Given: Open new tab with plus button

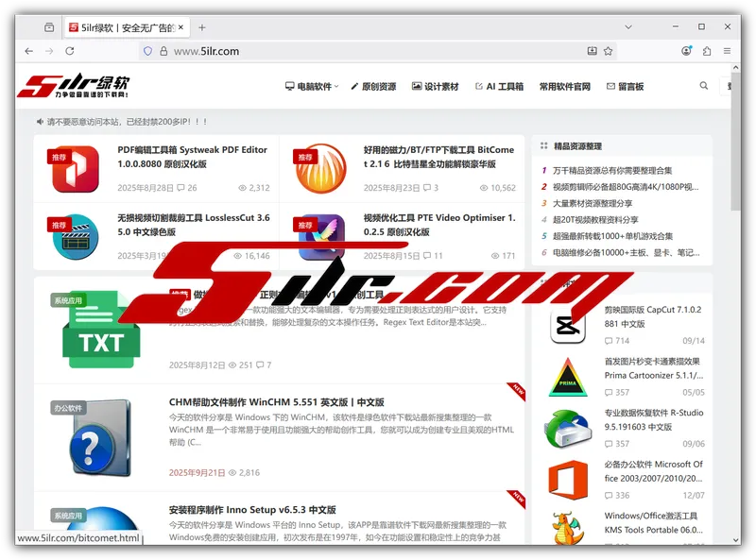Looking at the screenshot, I should [202, 27].
